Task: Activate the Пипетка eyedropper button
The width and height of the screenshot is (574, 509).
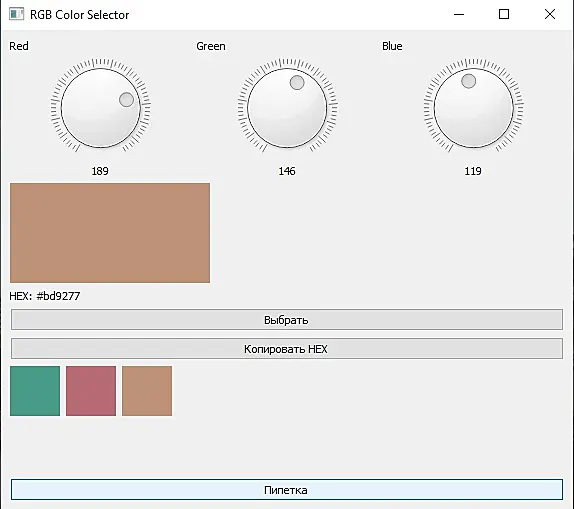Action: click(x=287, y=490)
